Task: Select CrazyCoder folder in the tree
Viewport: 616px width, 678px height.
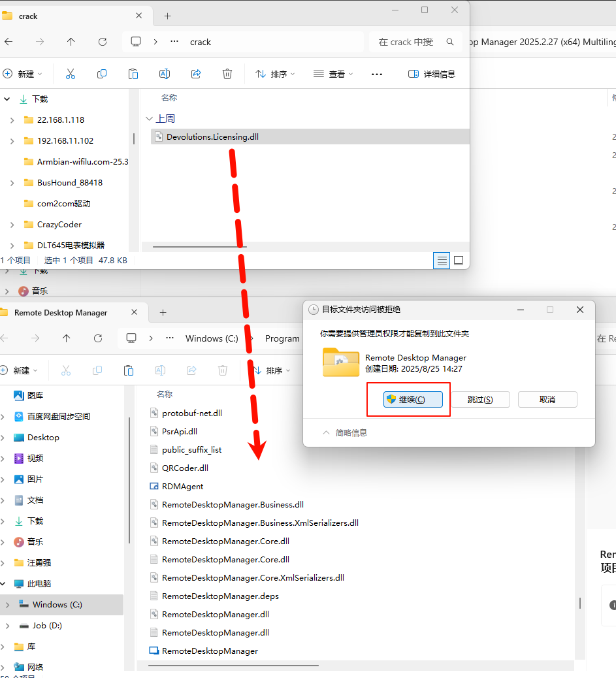Action: [x=59, y=225]
